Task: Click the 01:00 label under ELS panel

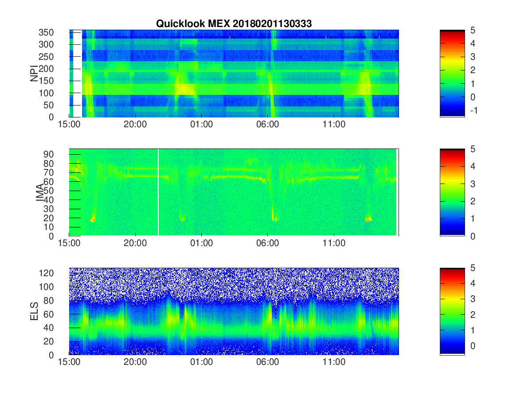Action: [201, 363]
